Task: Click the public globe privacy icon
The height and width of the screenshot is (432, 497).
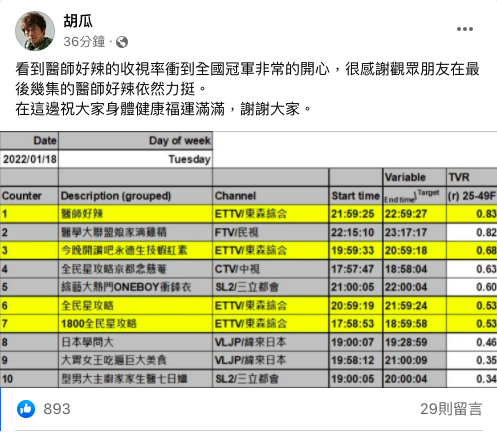Action: point(122,42)
